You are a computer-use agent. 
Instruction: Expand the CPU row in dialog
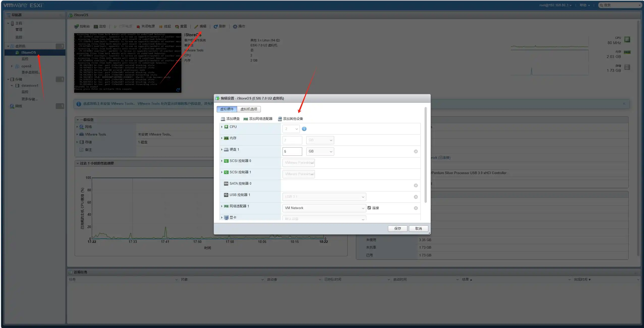(x=222, y=127)
